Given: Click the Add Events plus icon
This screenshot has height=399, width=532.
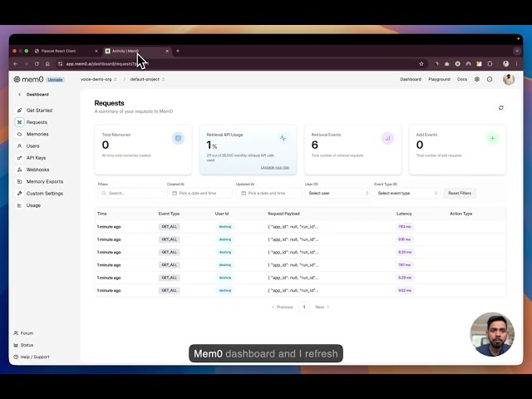Looking at the screenshot, I should coord(492,138).
